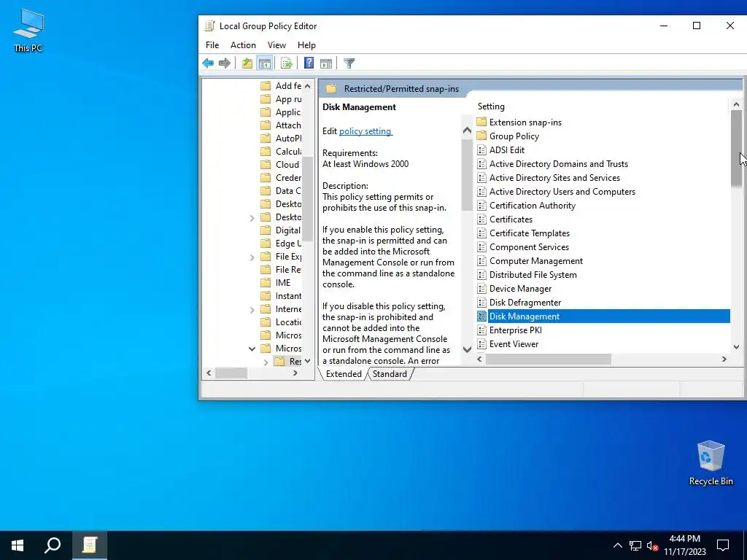Click the Event Viewer setting icon
Image resolution: width=747 pixels, height=560 pixels.
pyautogui.click(x=481, y=344)
